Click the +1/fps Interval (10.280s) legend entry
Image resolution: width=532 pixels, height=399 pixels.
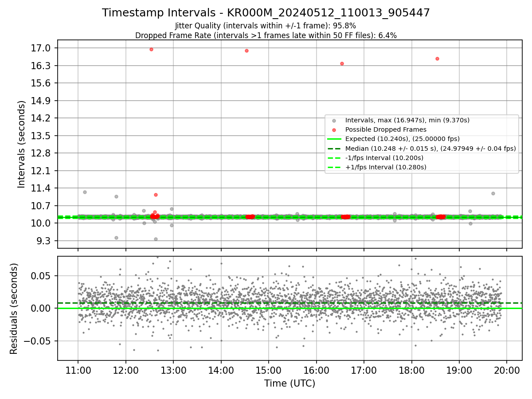(x=386, y=167)
